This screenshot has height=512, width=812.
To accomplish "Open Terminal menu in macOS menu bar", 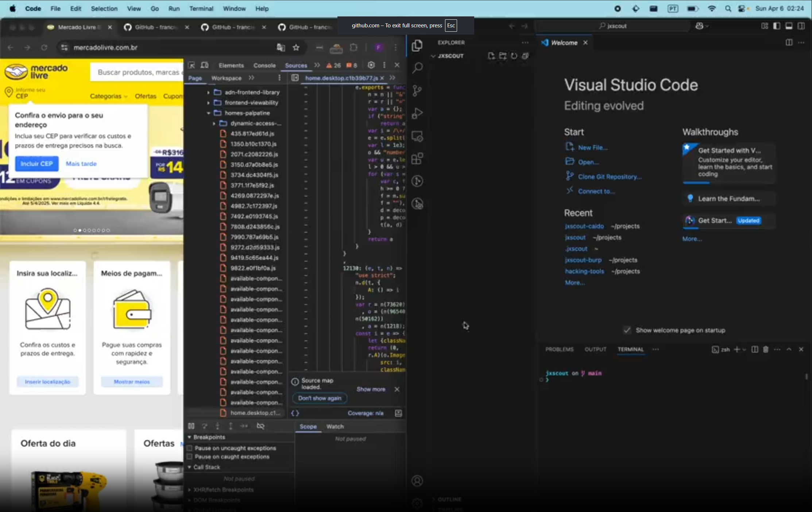I will point(201,8).
